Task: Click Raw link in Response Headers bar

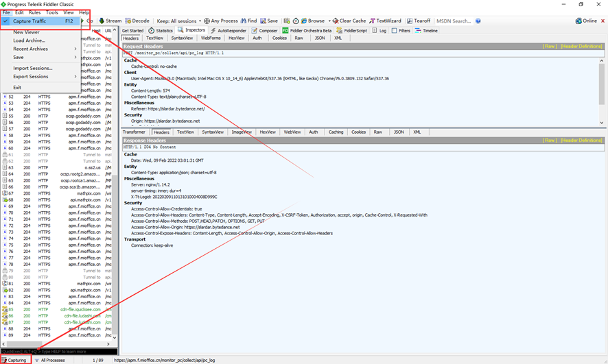Action: 550,141
